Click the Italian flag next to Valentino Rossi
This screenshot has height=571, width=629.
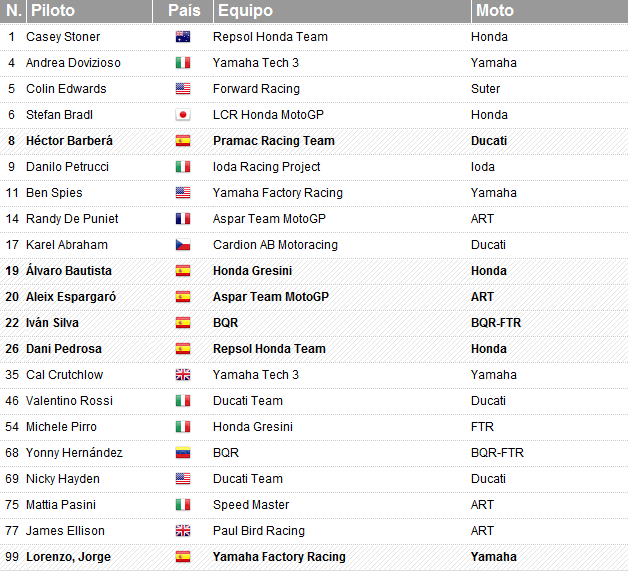click(x=183, y=401)
